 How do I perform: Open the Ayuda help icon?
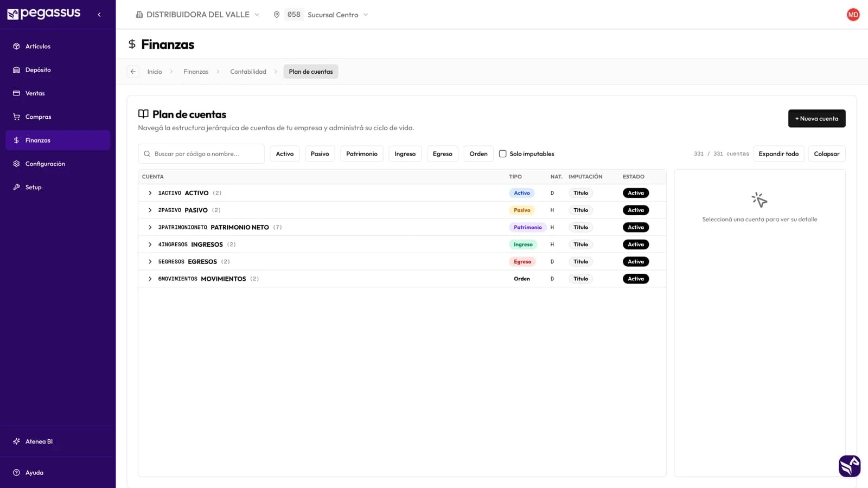(16, 473)
